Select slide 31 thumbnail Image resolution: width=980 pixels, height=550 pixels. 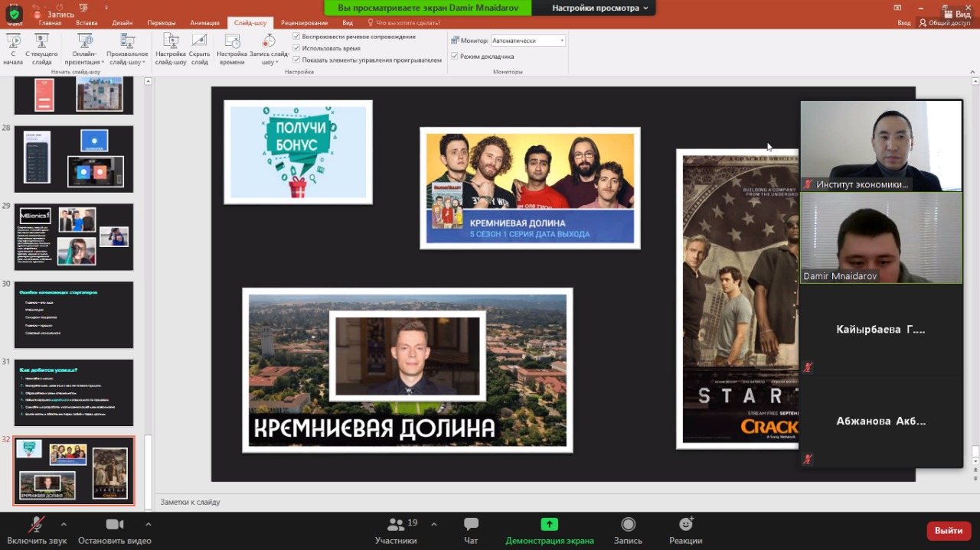[x=73, y=393]
